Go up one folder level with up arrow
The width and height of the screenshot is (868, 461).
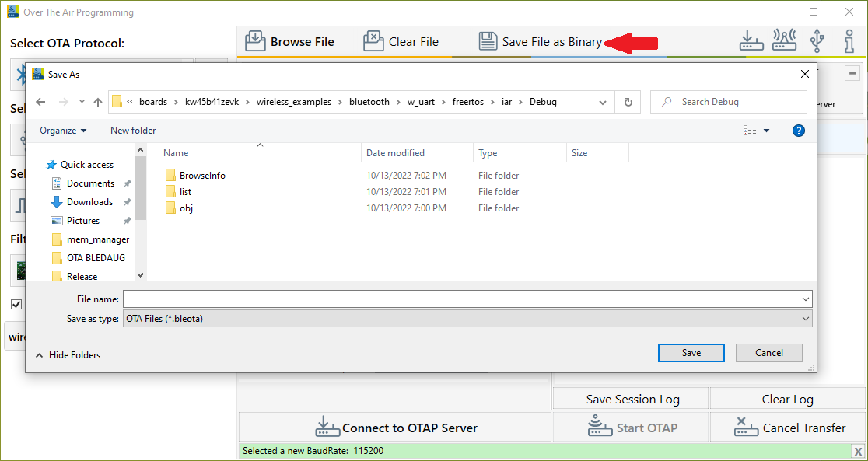[98, 102]
